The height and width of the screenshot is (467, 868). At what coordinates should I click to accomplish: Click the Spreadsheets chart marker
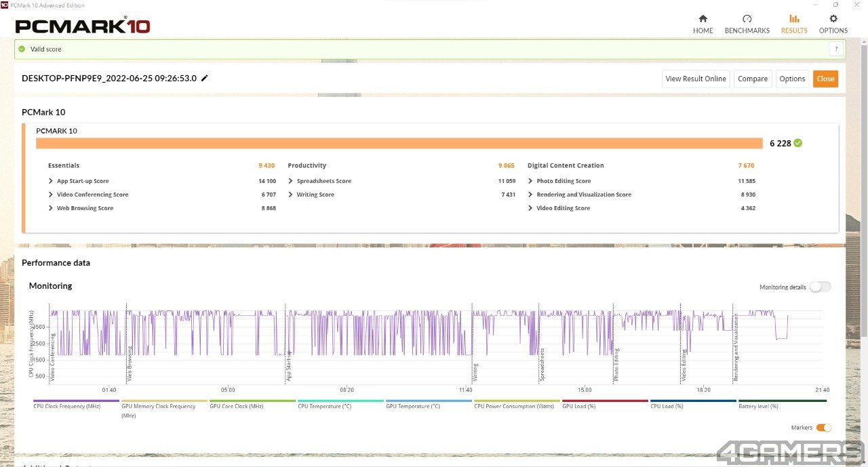542,366
